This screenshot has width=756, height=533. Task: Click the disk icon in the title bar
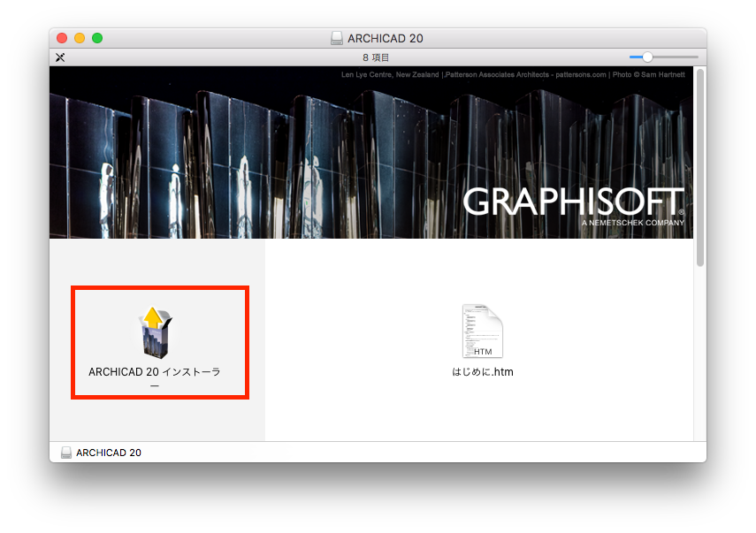tap(337, 38)
